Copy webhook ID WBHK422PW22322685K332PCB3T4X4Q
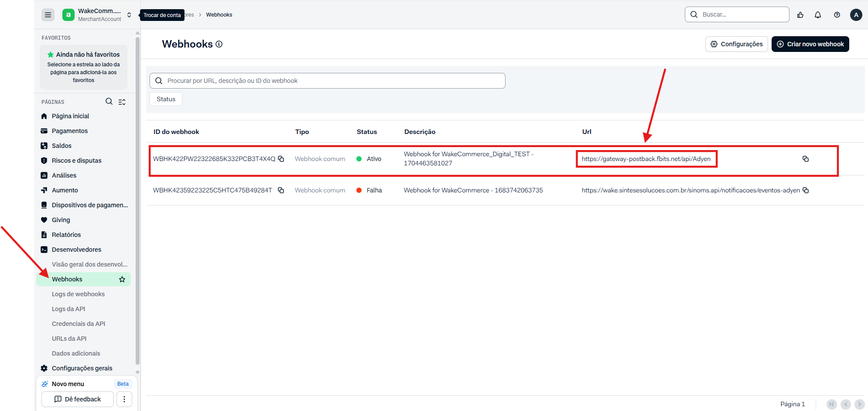 click(281, 159)
